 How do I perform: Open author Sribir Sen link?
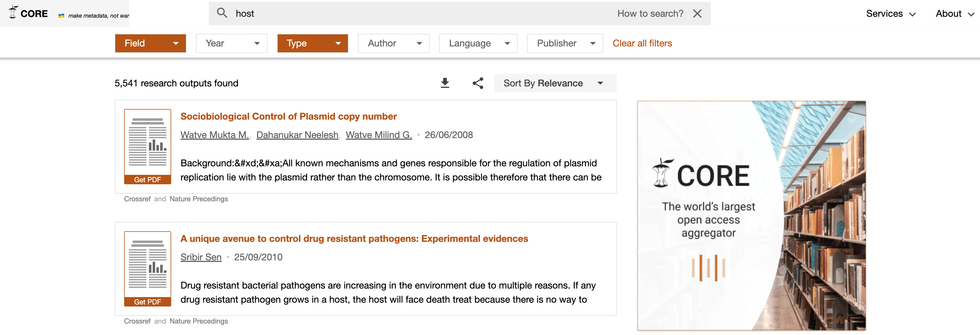tap(201, 257)
